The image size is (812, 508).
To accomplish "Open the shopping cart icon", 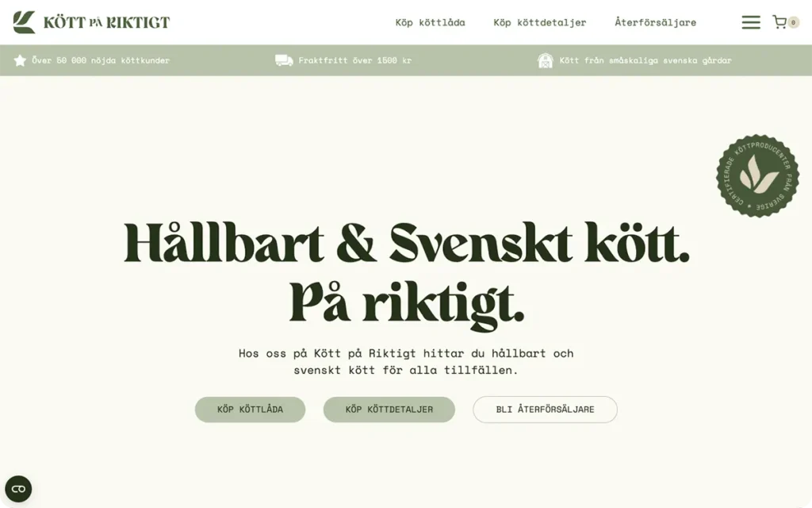I will 779,21.
